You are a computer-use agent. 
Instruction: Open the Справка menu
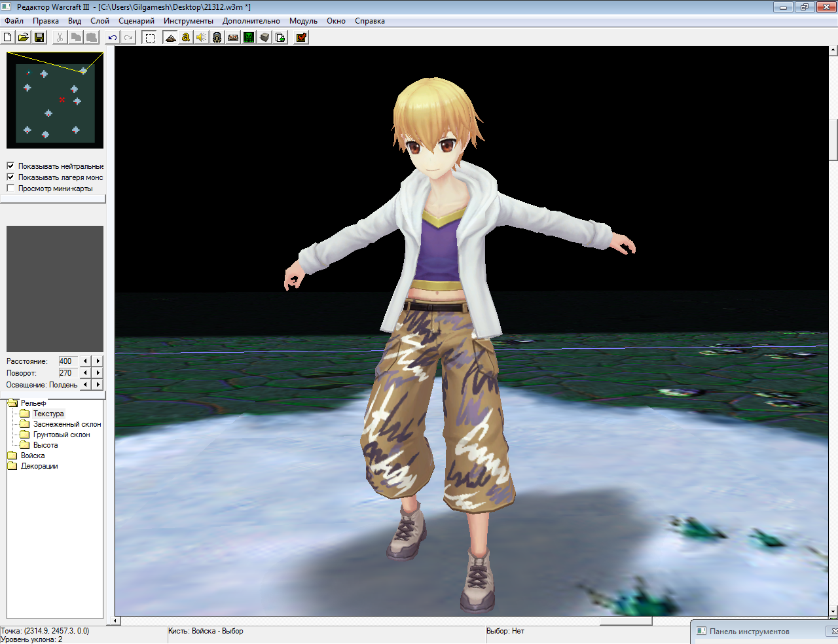tap(369, 21)
